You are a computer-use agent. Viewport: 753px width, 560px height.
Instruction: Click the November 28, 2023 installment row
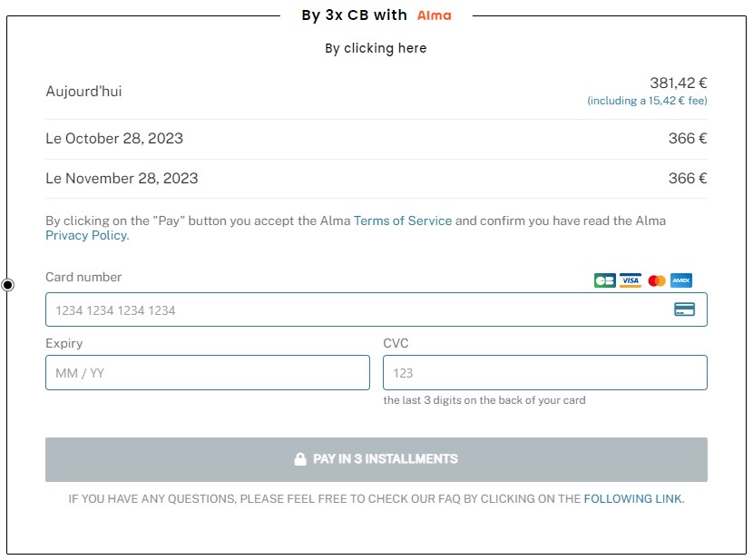[376, 179]
